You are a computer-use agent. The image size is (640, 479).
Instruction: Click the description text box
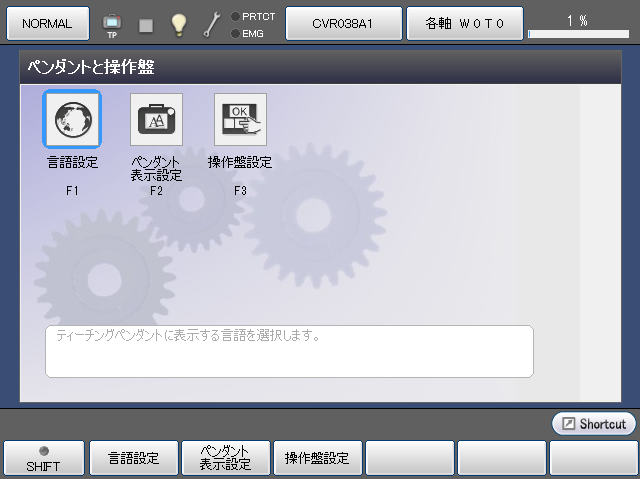pyautogui.click(x=289, y=351)
